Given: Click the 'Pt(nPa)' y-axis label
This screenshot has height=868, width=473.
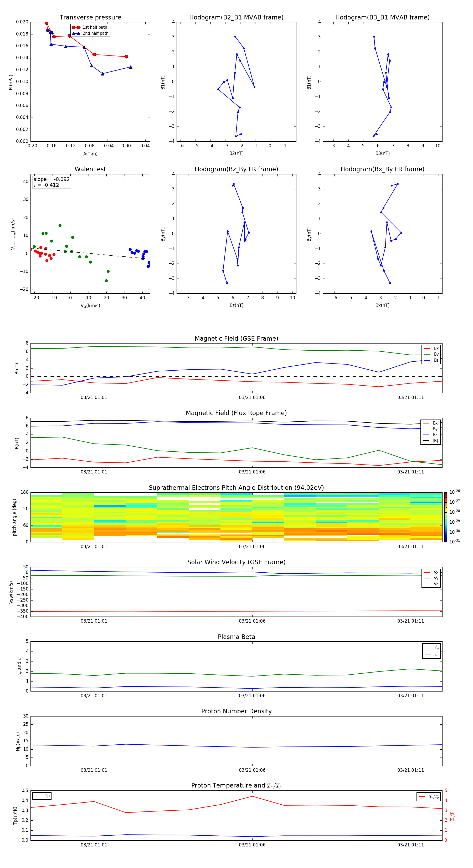Looking at the screenshot, I should pos(11,82).
